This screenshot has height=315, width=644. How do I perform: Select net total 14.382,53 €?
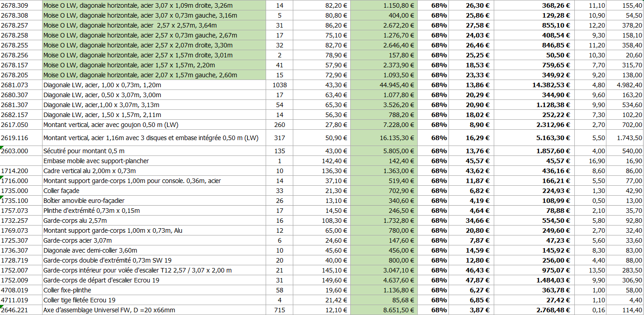pos(534,85)
